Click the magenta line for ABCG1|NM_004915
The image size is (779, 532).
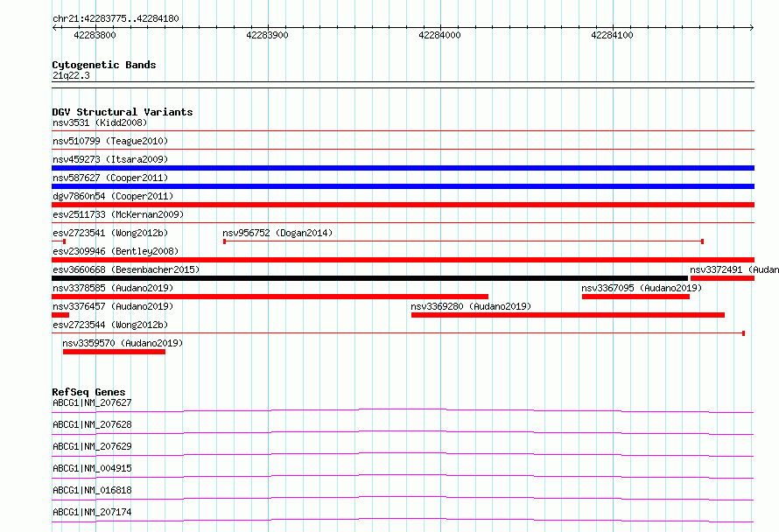(403, 476)
